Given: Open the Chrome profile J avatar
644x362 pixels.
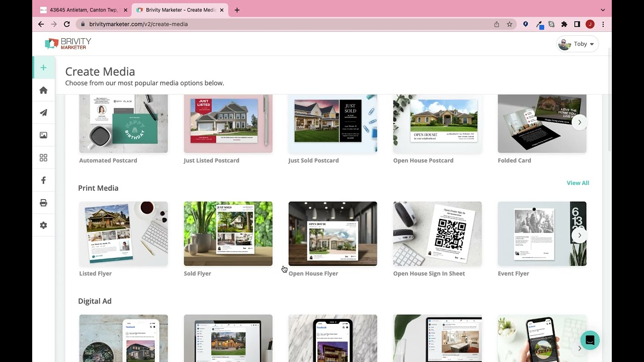Looking at the screenshot, I should [x=590, y=24].
